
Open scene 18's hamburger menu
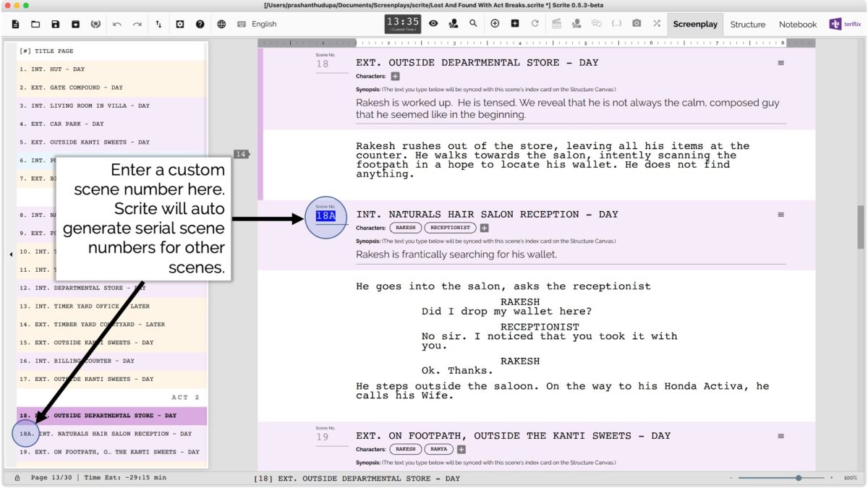point(780,62)
